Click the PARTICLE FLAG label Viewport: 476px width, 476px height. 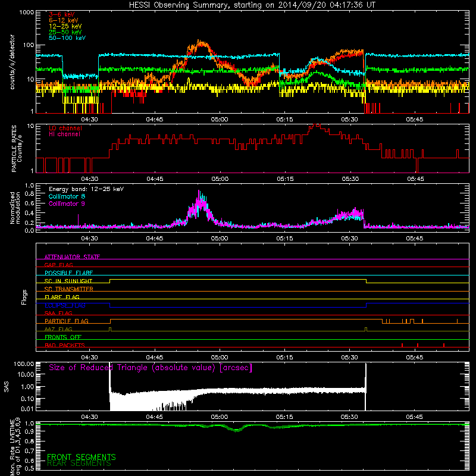point(67,321)
